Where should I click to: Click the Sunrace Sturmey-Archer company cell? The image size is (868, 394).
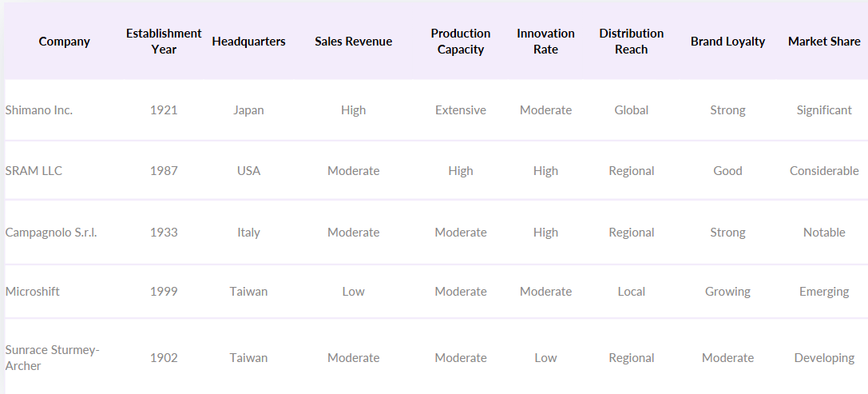(52, 358)
